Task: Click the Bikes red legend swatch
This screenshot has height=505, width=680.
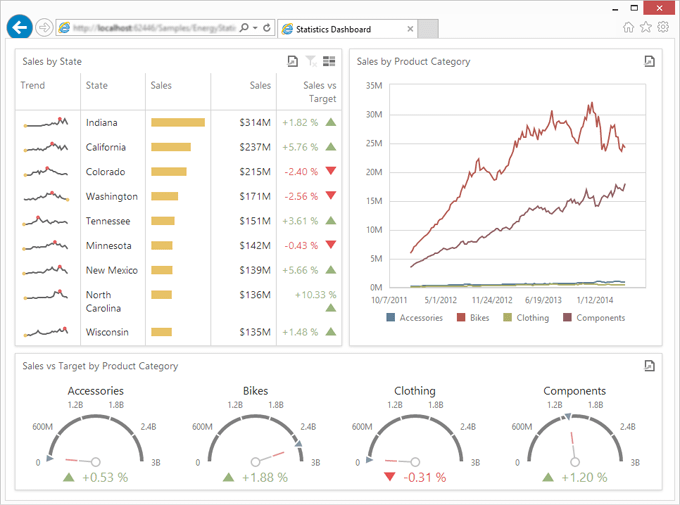Action: pos(461,318)
